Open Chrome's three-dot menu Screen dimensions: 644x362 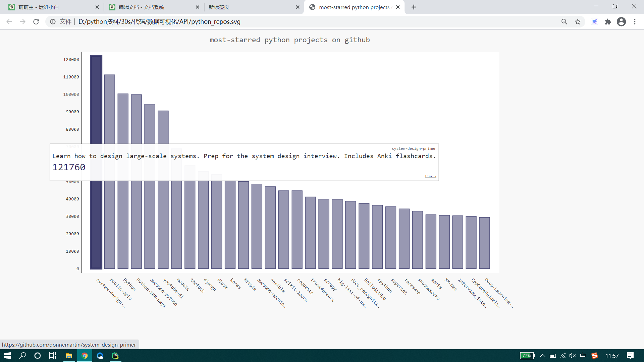(x=635, y=22)
